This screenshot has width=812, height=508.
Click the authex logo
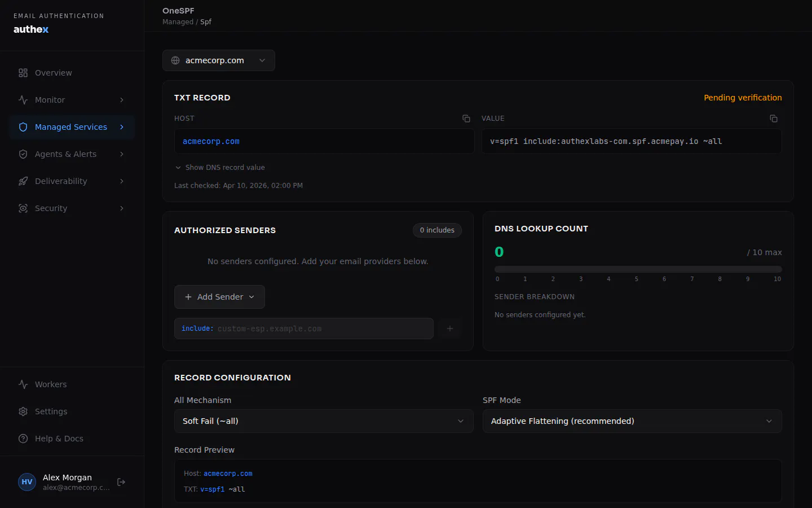point(31,29)
